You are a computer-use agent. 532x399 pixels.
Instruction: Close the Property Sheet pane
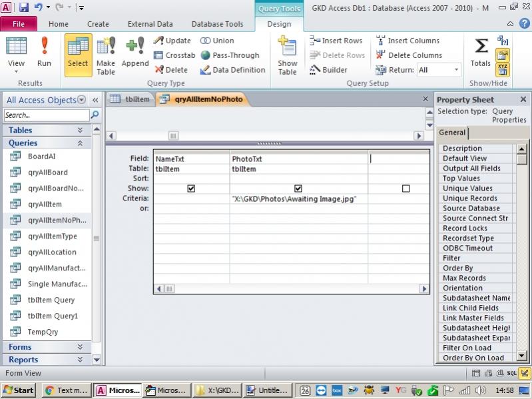(x=523, y=99)
